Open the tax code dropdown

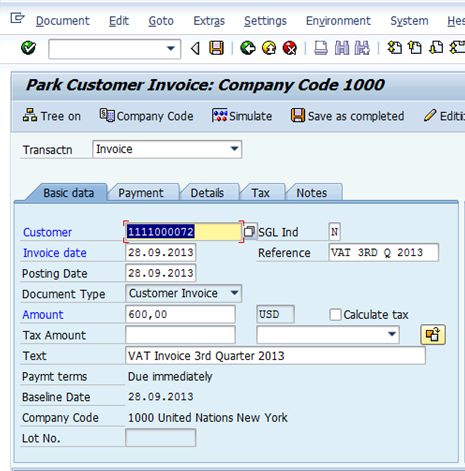(x=328, y=335)
